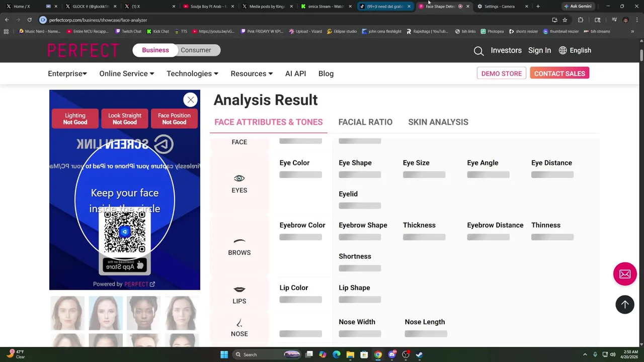Switch to Business mode toggle
Image resolution: width=644 pixels, height=362 pixels.
pos(155,50)
